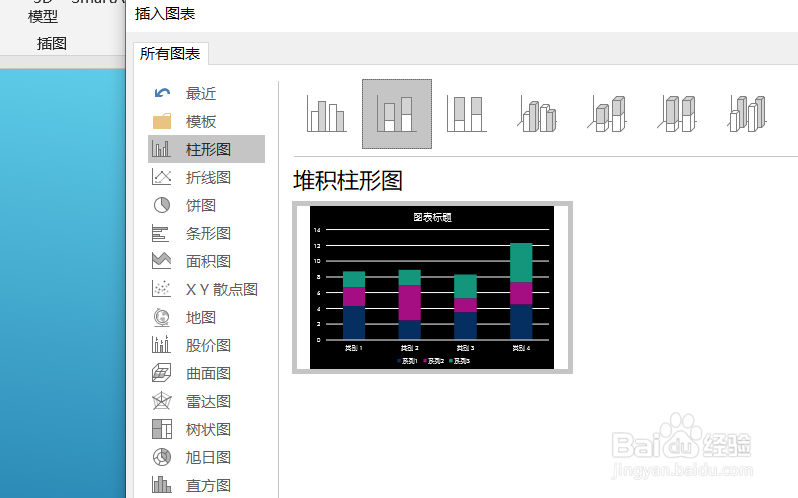Open the 最近 (Recent) chart category
Viewport: 798px width, 498px height.
(207, 94)
